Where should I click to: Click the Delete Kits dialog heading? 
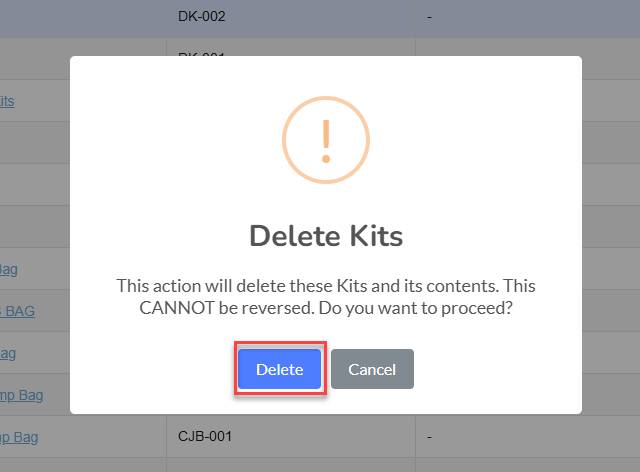326,236
